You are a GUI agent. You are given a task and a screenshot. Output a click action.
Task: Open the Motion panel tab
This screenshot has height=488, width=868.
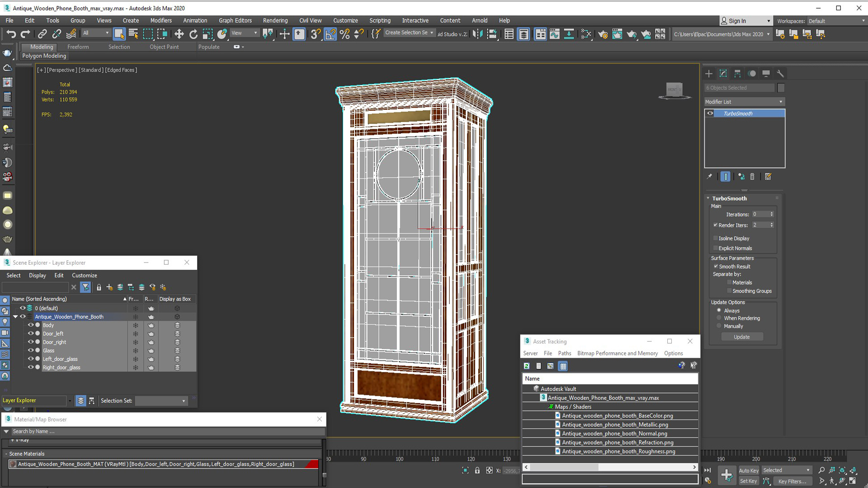[x=752, y=74]
